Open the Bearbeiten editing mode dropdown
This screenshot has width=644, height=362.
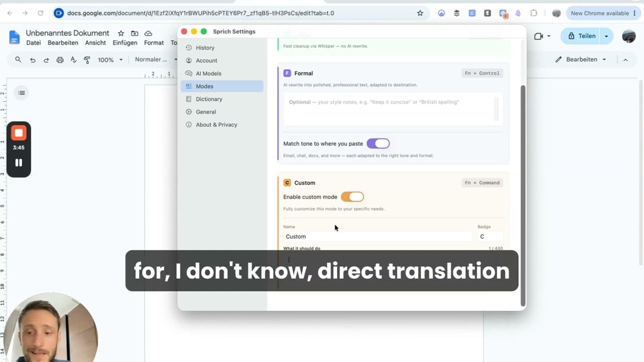coord(581,59)
